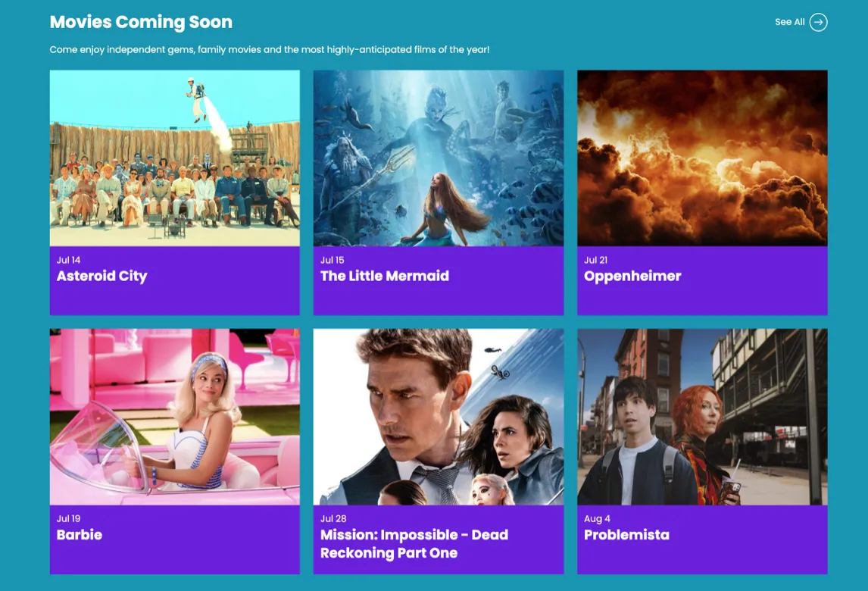868x591 pixels.
Task: Select the Mission: Impossible poster image
Action: (x=439, y=417)
